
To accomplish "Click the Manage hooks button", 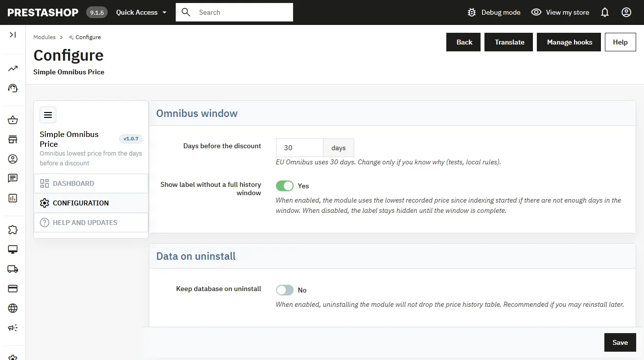I will pos(569,42).
